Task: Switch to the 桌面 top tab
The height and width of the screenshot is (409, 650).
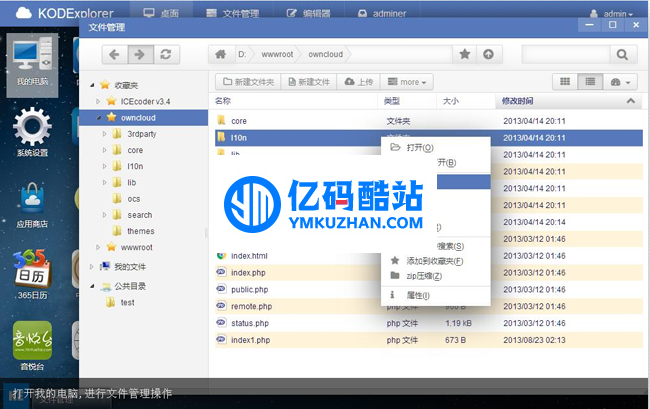Action: (161, 13)
